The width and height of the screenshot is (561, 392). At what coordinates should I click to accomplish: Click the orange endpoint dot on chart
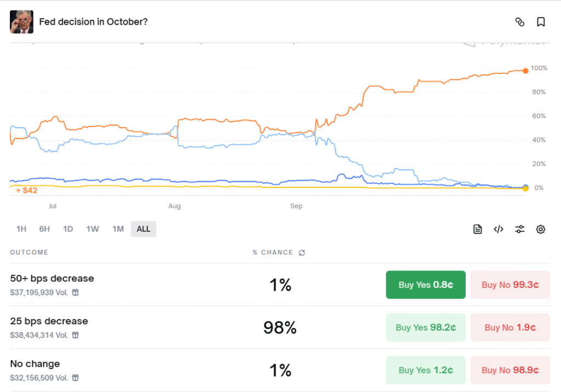point(525,70)
